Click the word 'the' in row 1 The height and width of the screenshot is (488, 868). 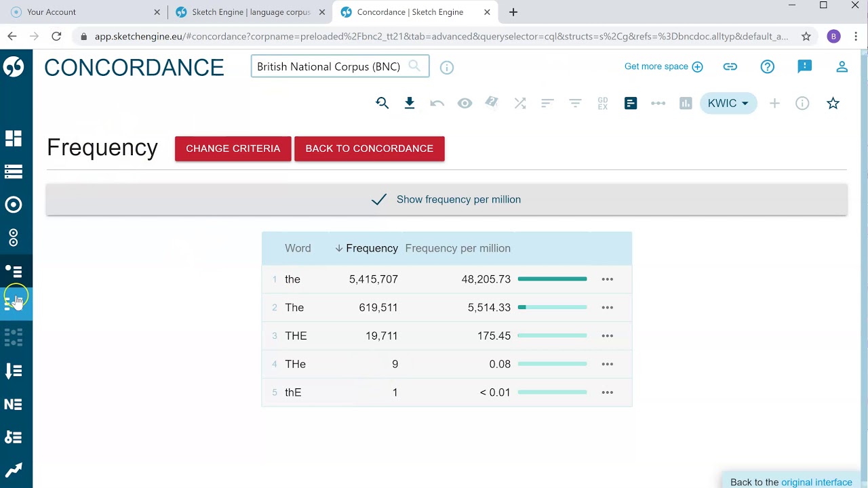pyautogui.click(x=292, y=279)
